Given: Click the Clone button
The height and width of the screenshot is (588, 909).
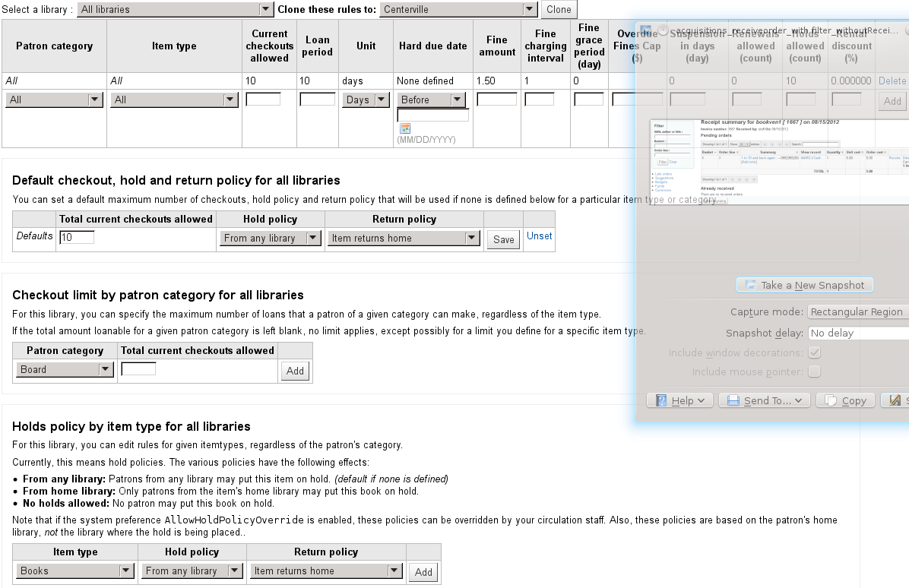Looking at the screenshot, I should (x=559, y=10).
